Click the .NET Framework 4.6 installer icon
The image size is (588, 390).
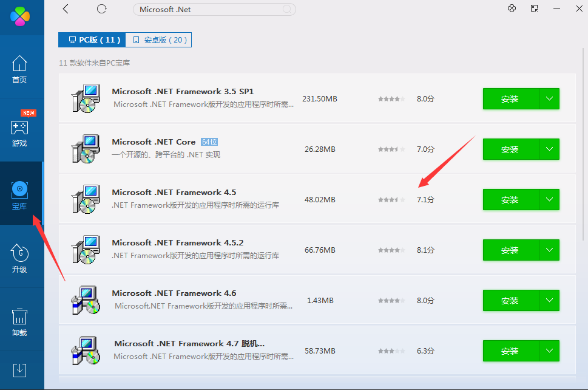pyautogui.click(x=86, y=300)
